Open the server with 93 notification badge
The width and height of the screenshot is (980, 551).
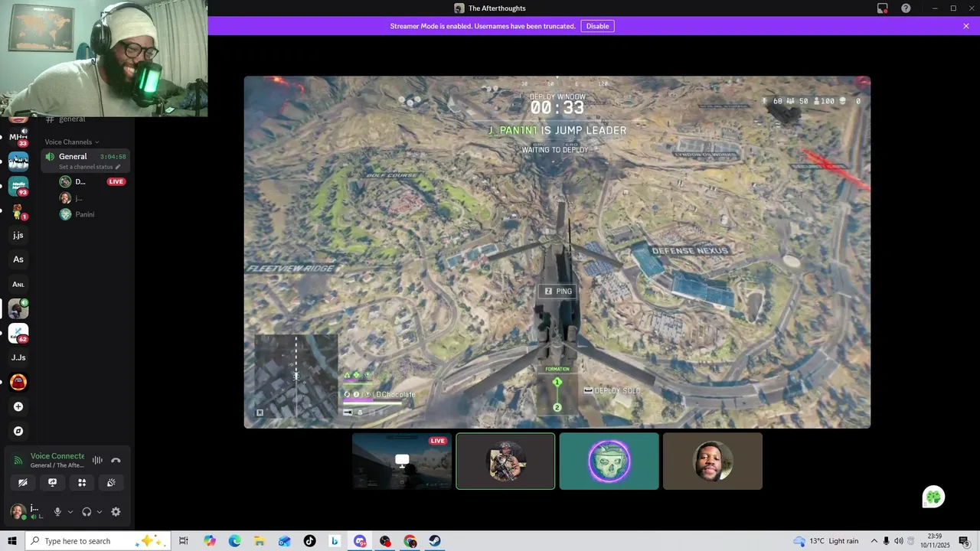18,186
